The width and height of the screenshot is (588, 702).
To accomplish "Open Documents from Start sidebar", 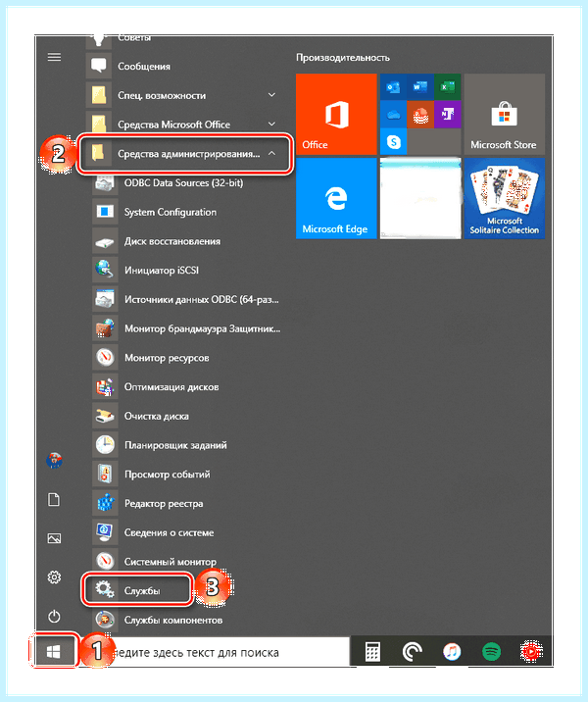I will point(54,499).
